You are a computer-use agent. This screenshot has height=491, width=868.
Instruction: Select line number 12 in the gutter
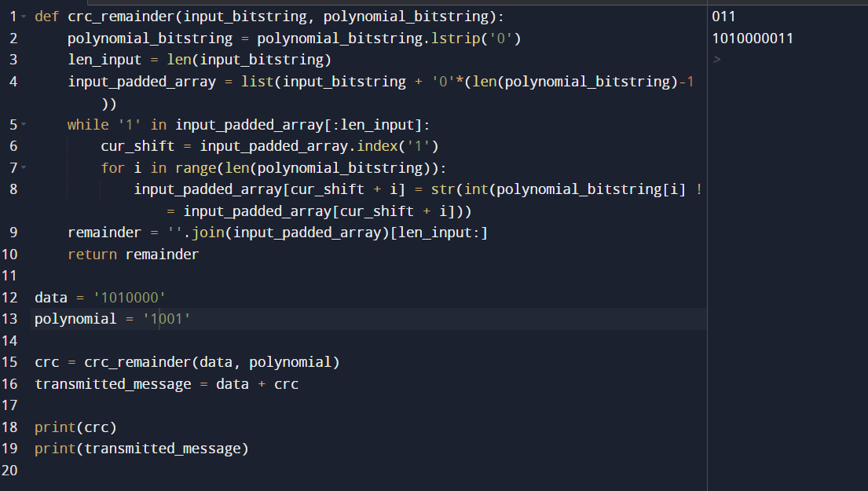pyautogui.click(x=9, y=297)
